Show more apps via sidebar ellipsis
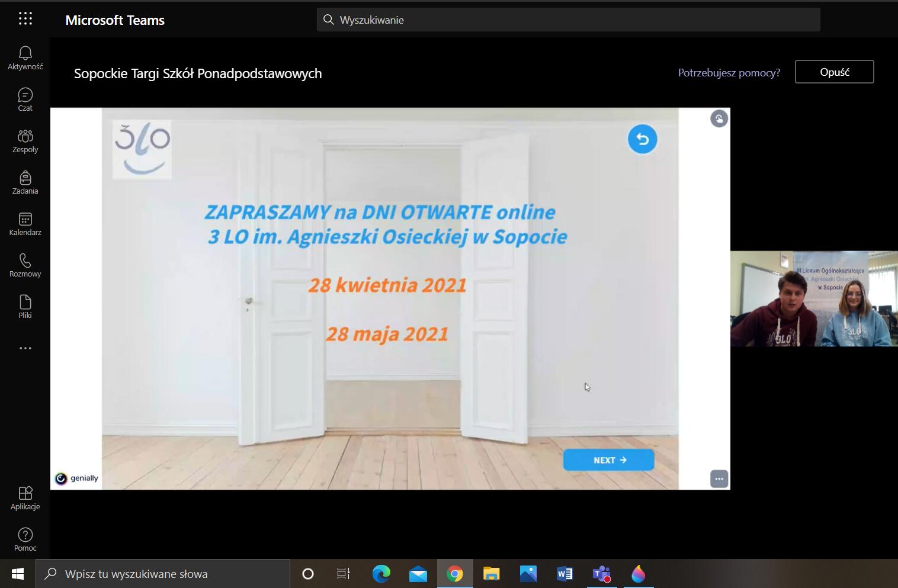 click(x=25, y=348)
